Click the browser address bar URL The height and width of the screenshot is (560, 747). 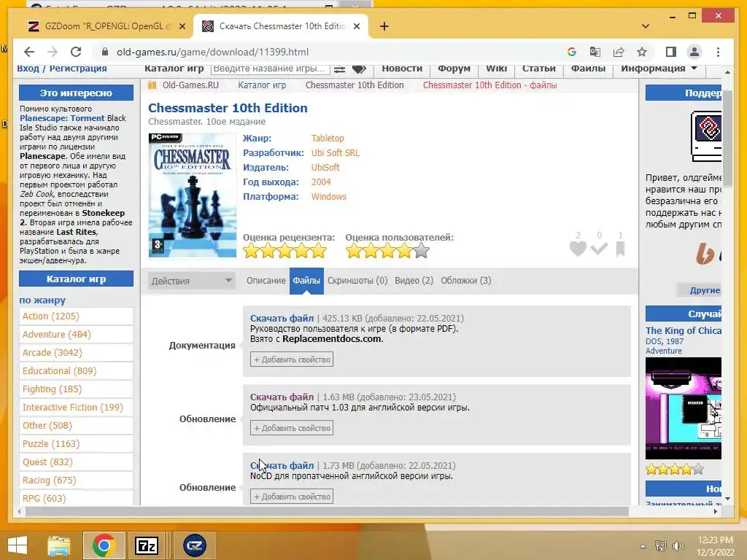pos(212,52)
